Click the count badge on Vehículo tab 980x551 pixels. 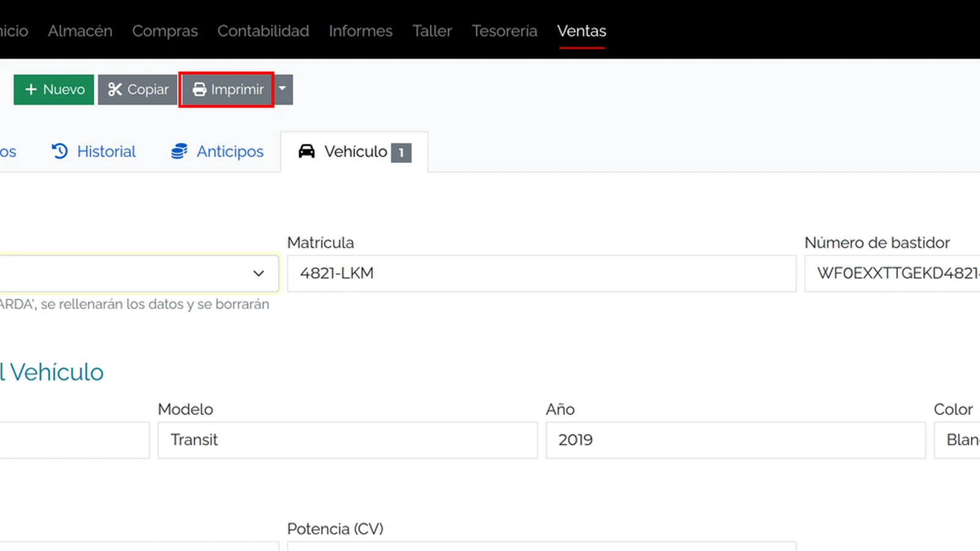pos(401,153)
